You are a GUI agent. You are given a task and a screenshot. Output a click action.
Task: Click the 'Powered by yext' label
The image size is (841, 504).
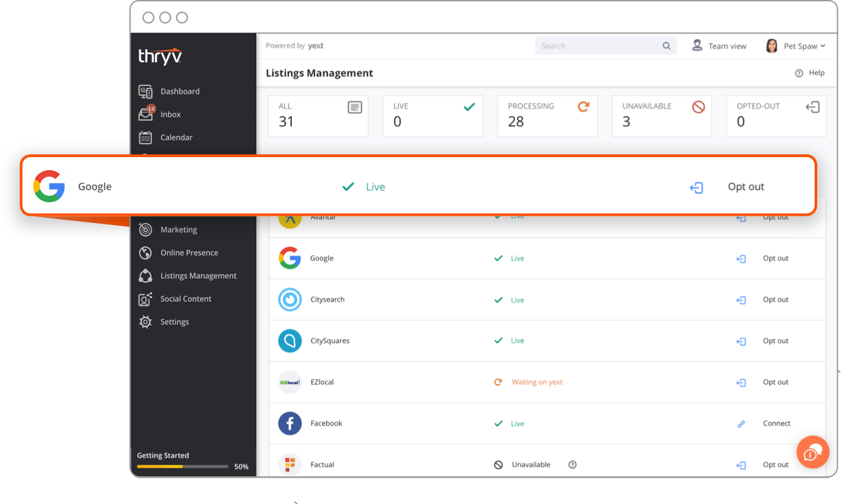[294, 46]
